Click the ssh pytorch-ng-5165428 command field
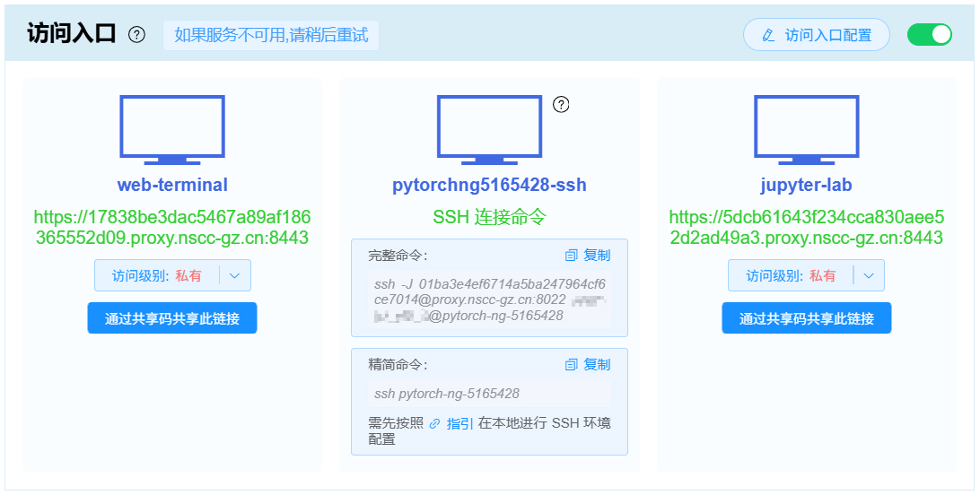 (489, 394)
